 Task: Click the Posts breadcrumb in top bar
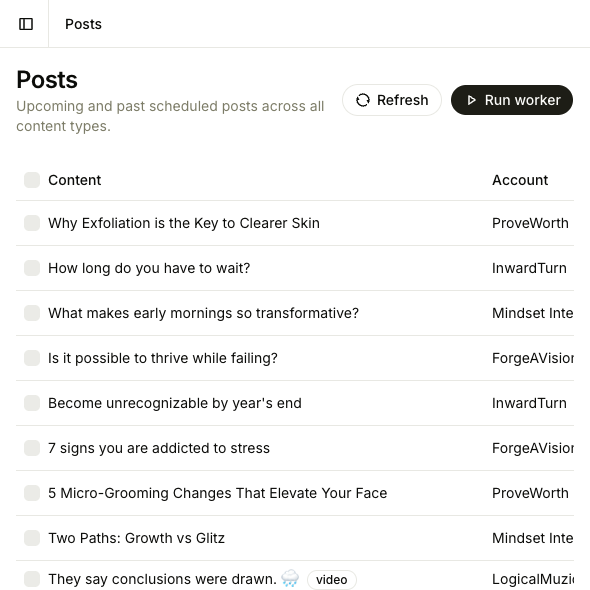pyautogui.click(x=83, y=24)
